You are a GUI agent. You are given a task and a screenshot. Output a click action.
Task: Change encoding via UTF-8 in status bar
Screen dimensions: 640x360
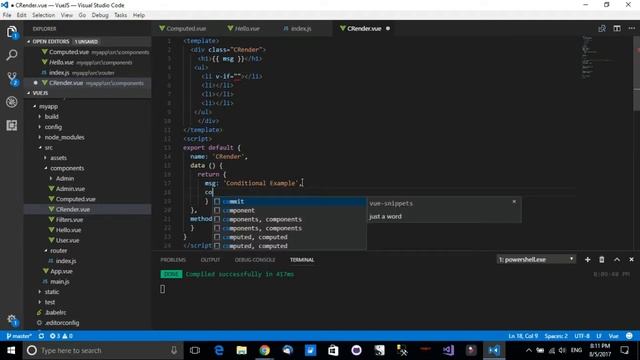(582, 336)
